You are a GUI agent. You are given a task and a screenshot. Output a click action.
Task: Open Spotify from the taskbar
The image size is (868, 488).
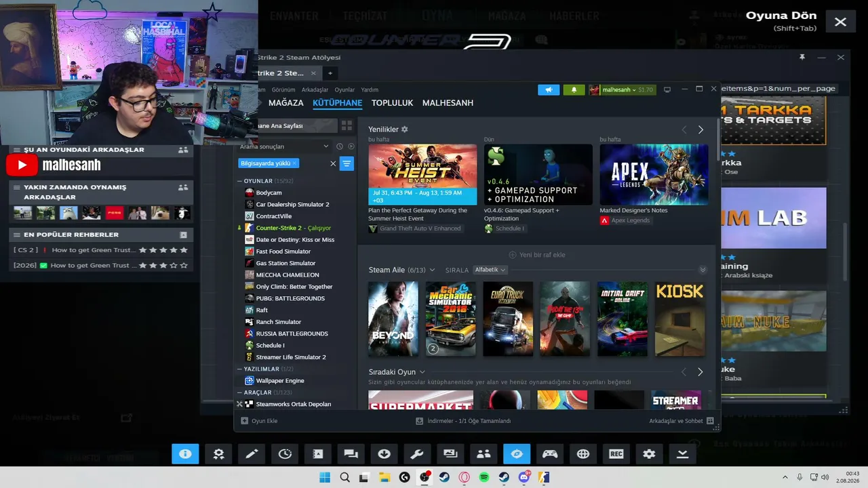[484, 477]
